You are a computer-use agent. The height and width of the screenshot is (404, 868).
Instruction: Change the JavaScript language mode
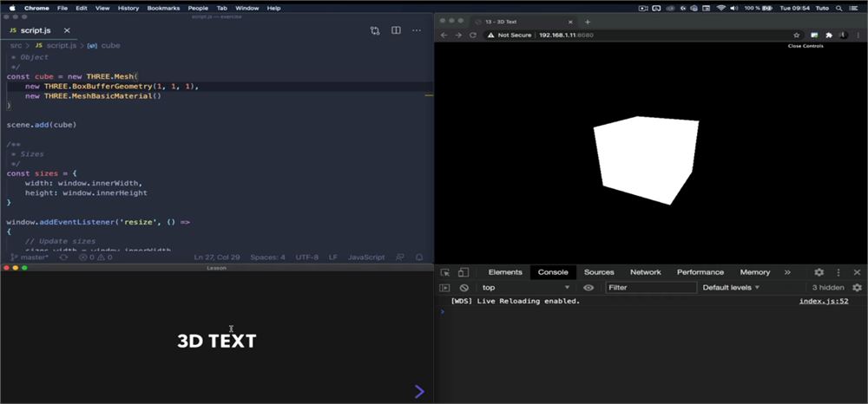point(366,257)
